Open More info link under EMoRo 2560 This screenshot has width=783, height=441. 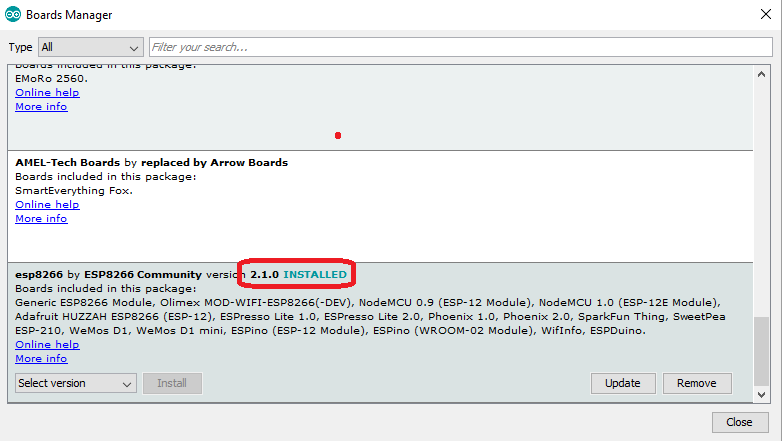click(41, 106)
